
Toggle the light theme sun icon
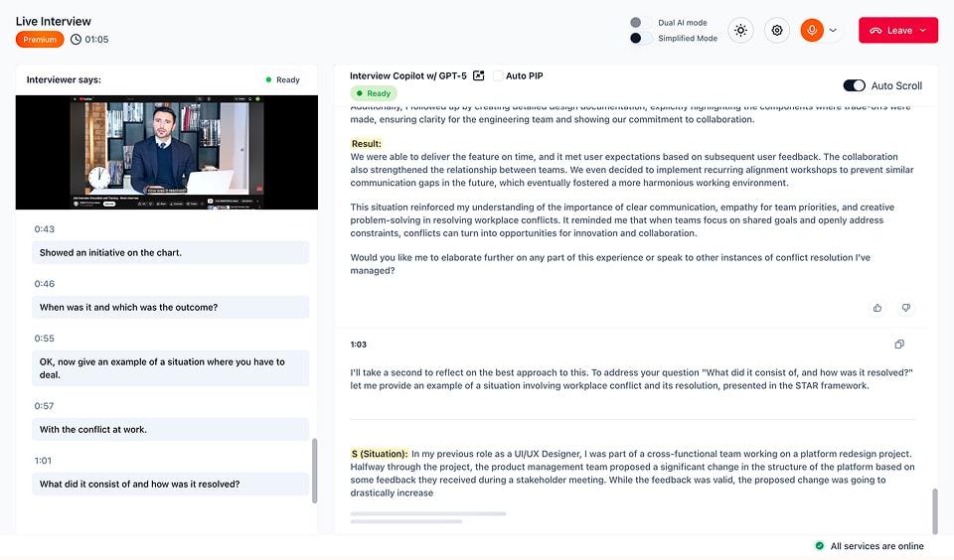(x=740, y=30)
